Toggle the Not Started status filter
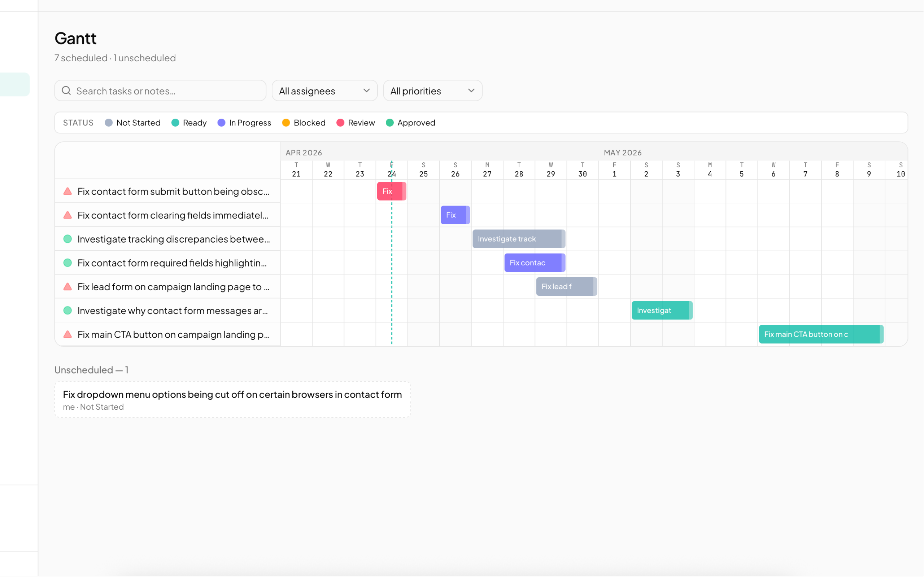This screenshot has height=577, width=924. click(x=108, y=123)
